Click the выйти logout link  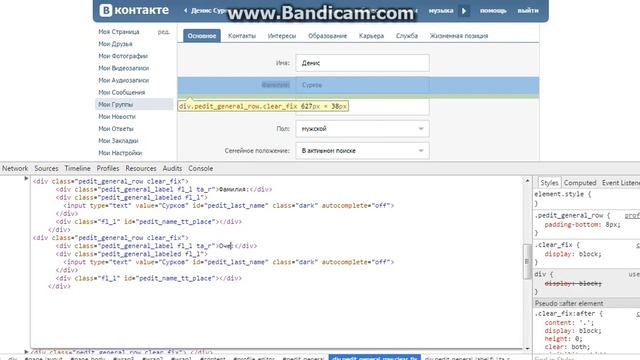click(528, 11)
